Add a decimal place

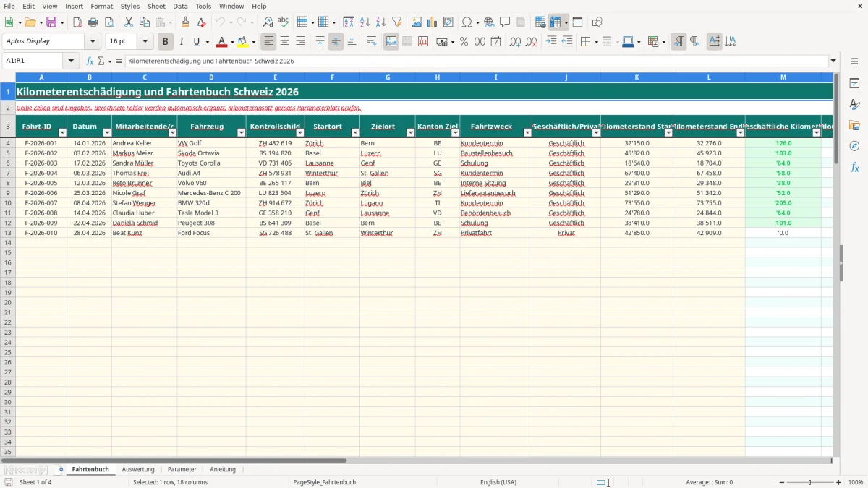click(x=516, y=42)
